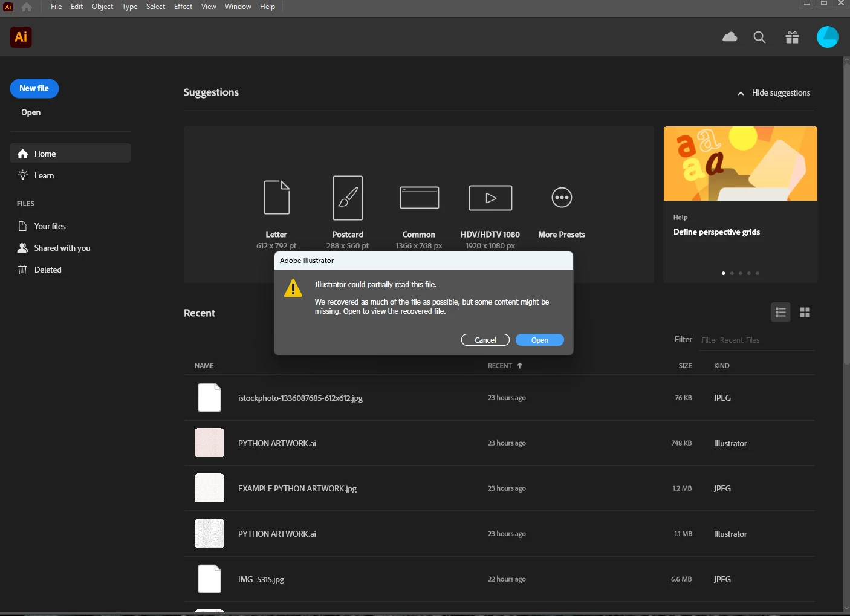
Task: Switch to list view layout
Action: point(780,313)
